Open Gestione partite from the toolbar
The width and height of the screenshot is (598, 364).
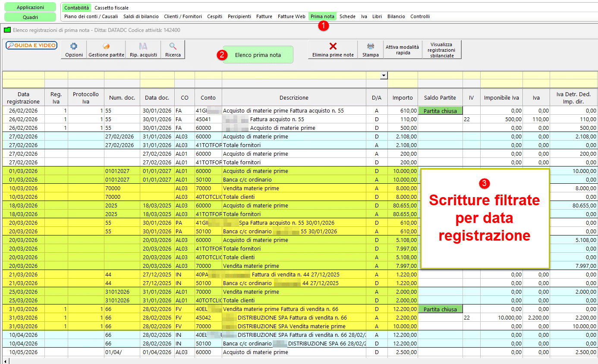pos(106,50)
